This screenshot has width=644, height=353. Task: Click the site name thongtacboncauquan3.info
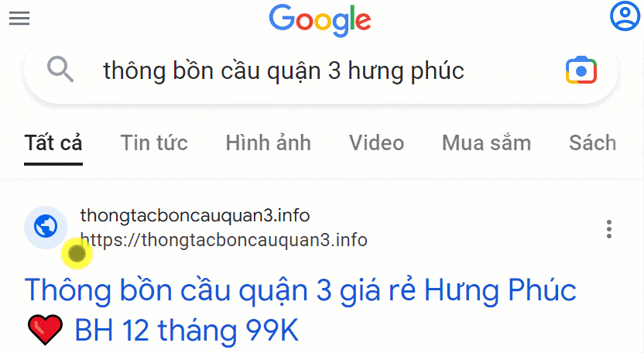pos(195,215)
